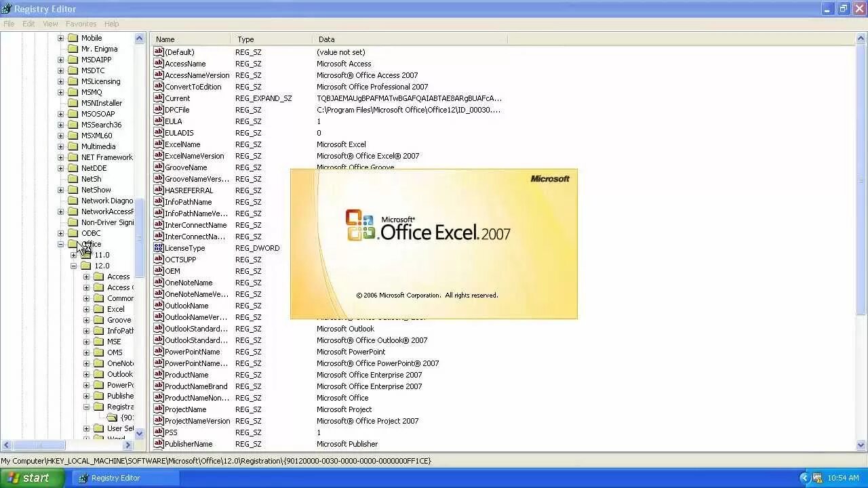
Task: Collapse the 12.0 key
Action: coord(73,266)
